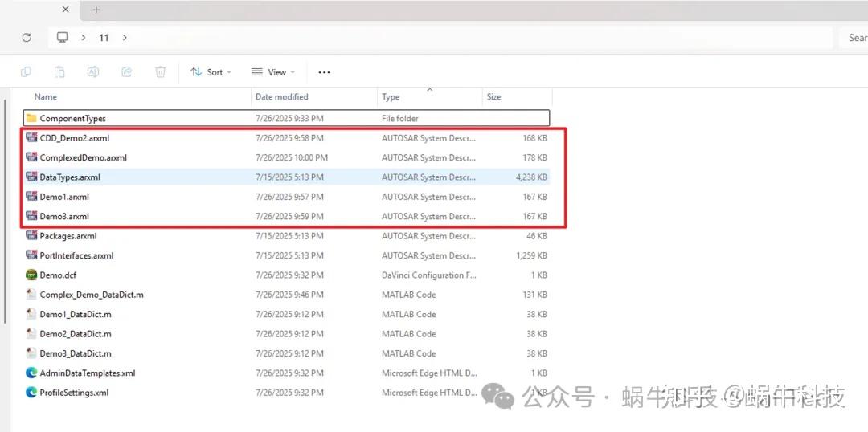
Task: Sort by the Type column header
Action: click(391, 97)
